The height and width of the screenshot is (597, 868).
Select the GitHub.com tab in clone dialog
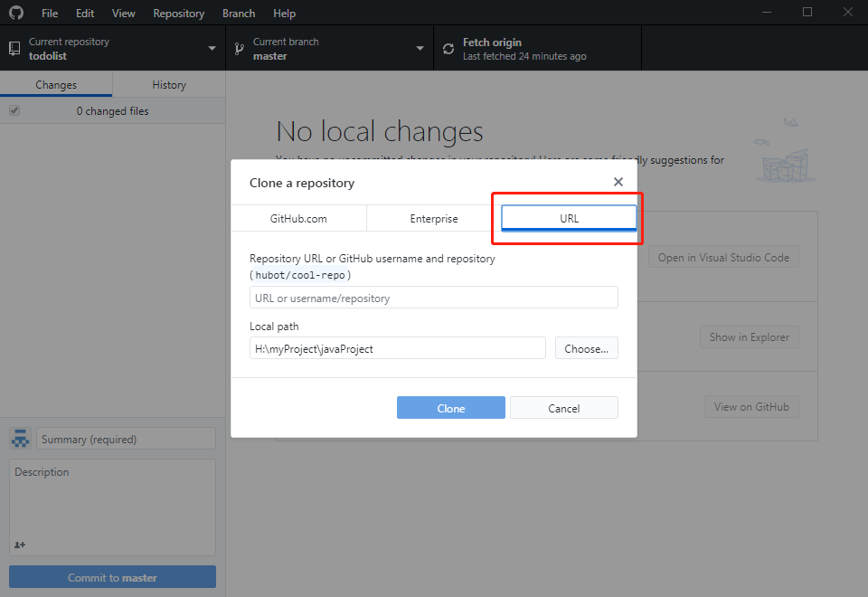pos(298,218)
